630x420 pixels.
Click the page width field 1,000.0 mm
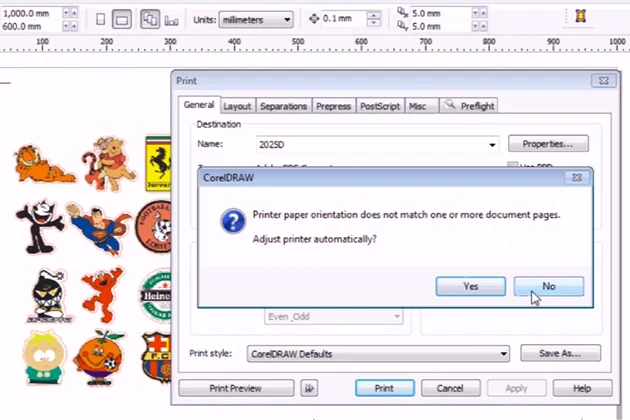click(31, 13)
